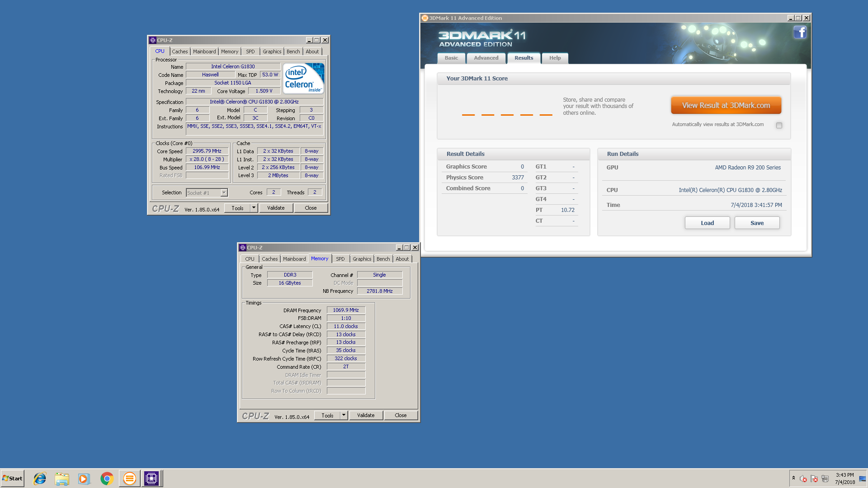Click the network tray icon
868x488 pixels.
tap(825, 479)
